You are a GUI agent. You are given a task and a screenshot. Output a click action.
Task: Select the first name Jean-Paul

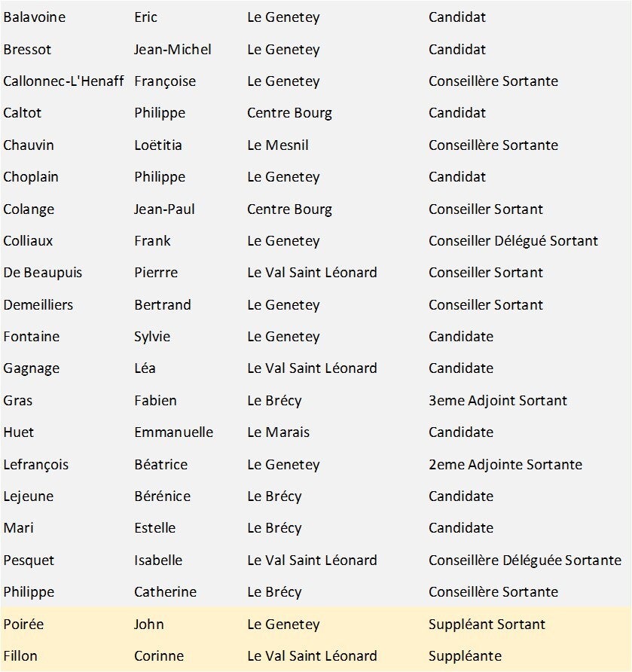tap(164, 209)
